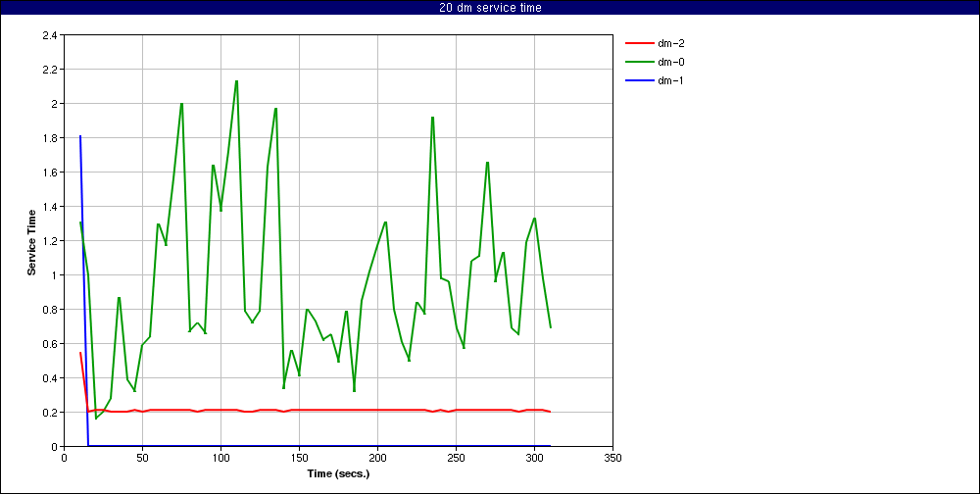Click the 2.2 y-axis tick value
The image size is (980, 494).
point(50,70)
